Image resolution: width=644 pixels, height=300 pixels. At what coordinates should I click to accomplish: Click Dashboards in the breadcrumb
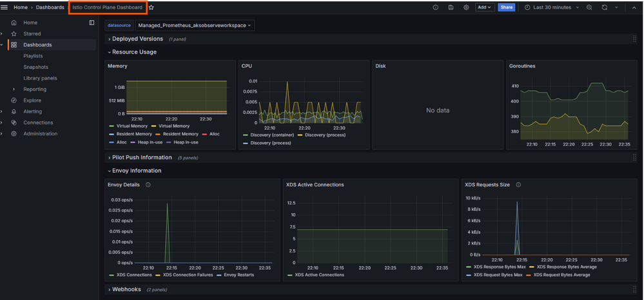(x=50, y=7)
